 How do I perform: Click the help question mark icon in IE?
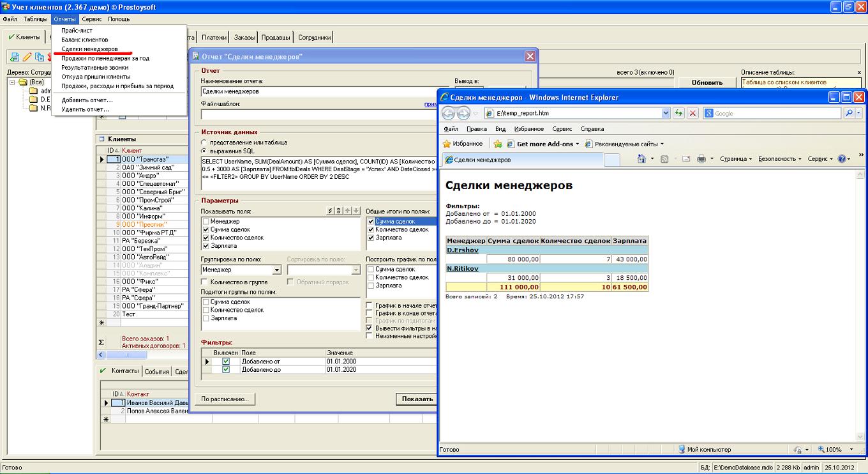pyautogui.click(x=842, y=158)
